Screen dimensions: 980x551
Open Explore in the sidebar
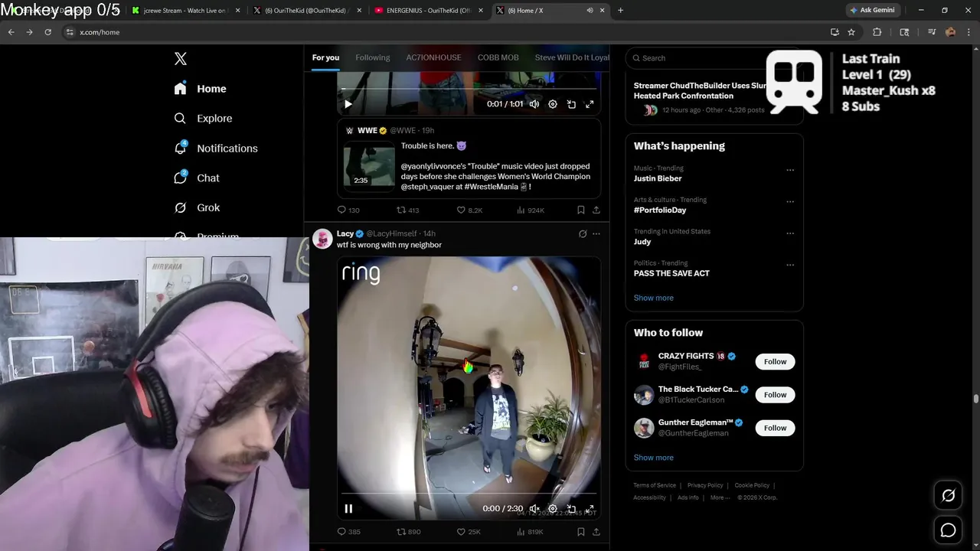point(203,119)
